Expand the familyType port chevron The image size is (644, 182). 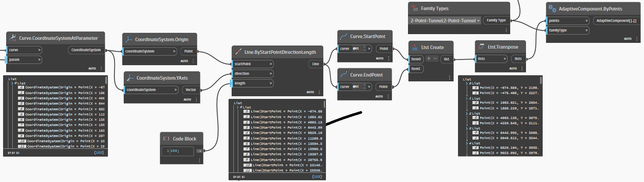pyautogui.click(x=586, y=30)
